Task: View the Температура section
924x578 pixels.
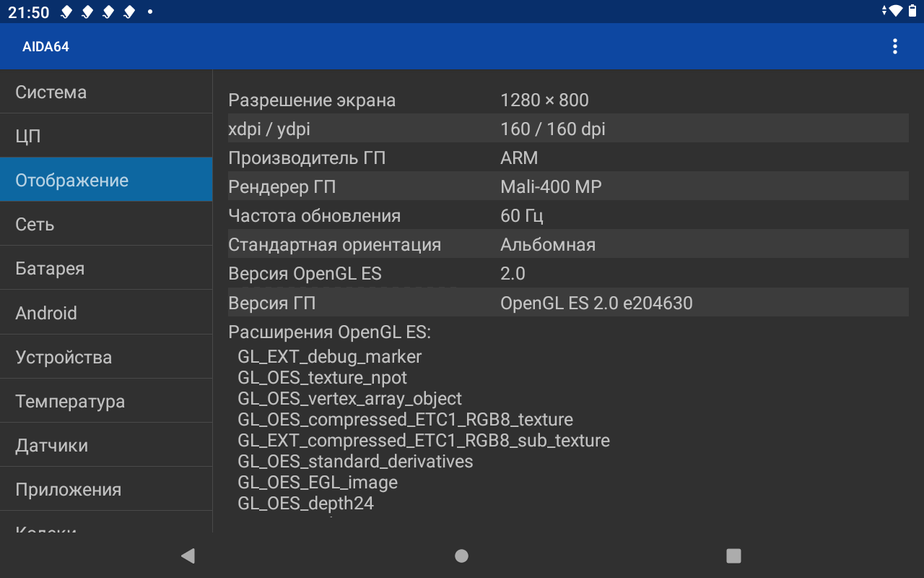Action: click(106, 402)
